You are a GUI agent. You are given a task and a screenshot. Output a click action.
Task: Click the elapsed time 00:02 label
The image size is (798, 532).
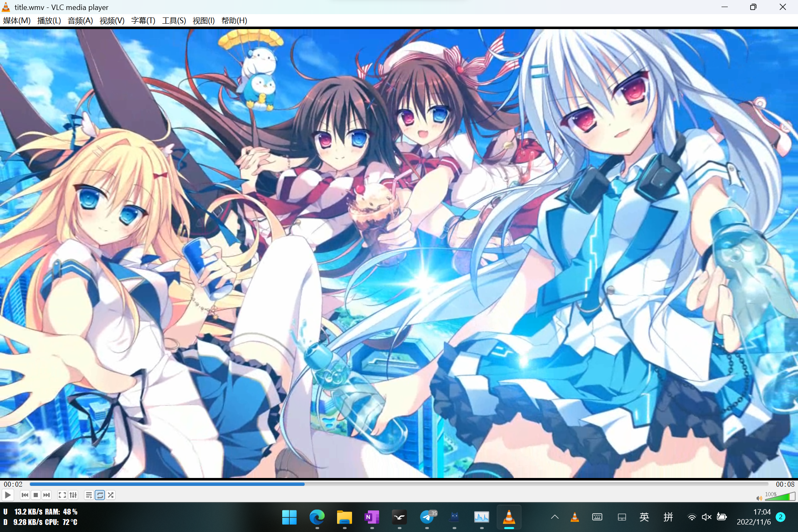pyautogui.click(x=13, y=484)
